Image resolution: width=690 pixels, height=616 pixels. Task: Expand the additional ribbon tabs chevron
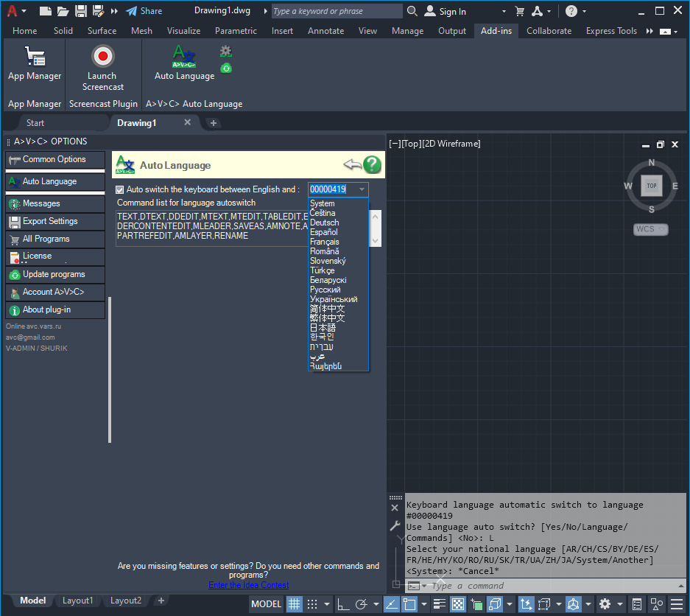(x=649, y=31)
